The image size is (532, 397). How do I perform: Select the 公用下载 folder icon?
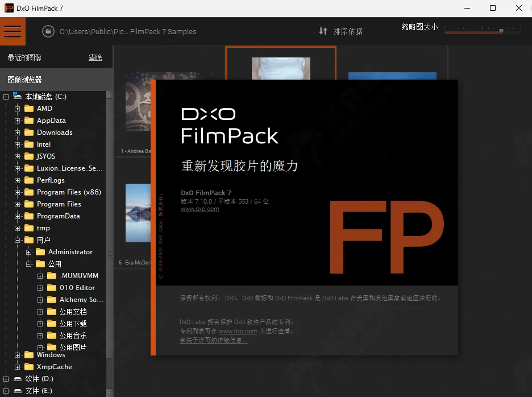coord(52,324)
